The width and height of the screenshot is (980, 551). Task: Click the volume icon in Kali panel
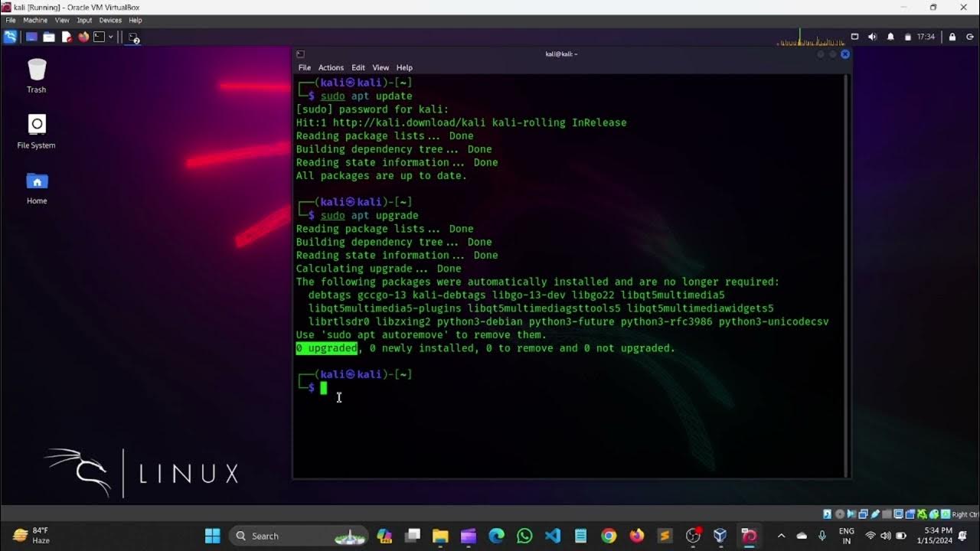tap(873, 37)
